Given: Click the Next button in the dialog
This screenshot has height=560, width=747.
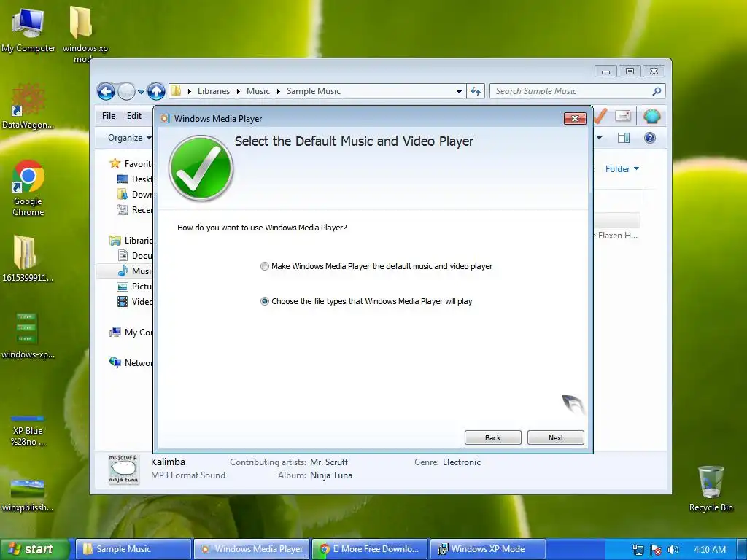Looking at the screenshot, I should click(555, 437).
